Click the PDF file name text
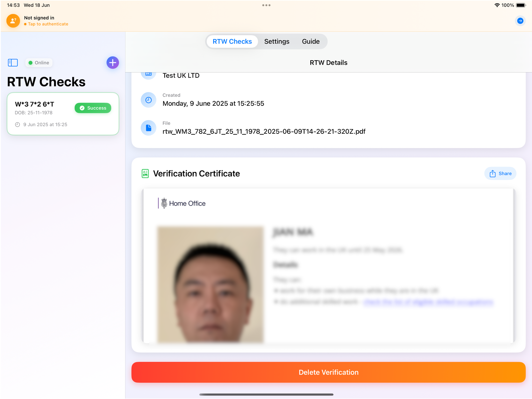 pos(264,131)
